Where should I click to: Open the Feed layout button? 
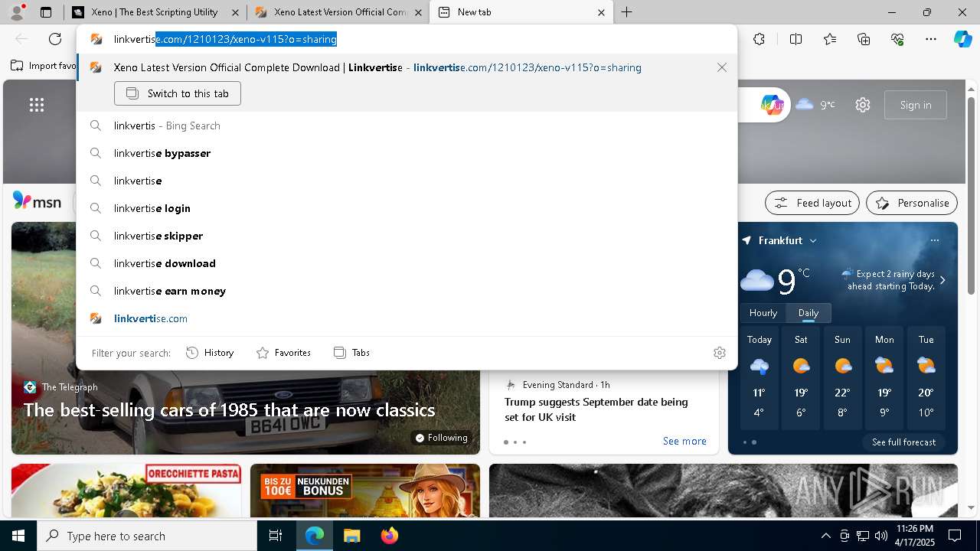812,203
